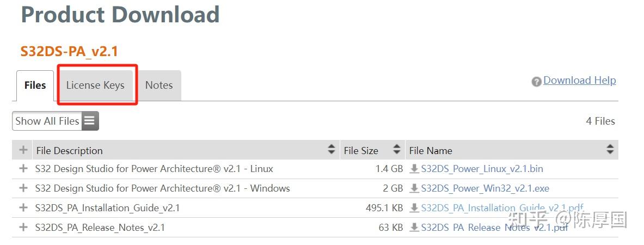Click the hamburger icon beside Show All Files
The width and height of the screenshot is (644, 245).
[90, 121]
